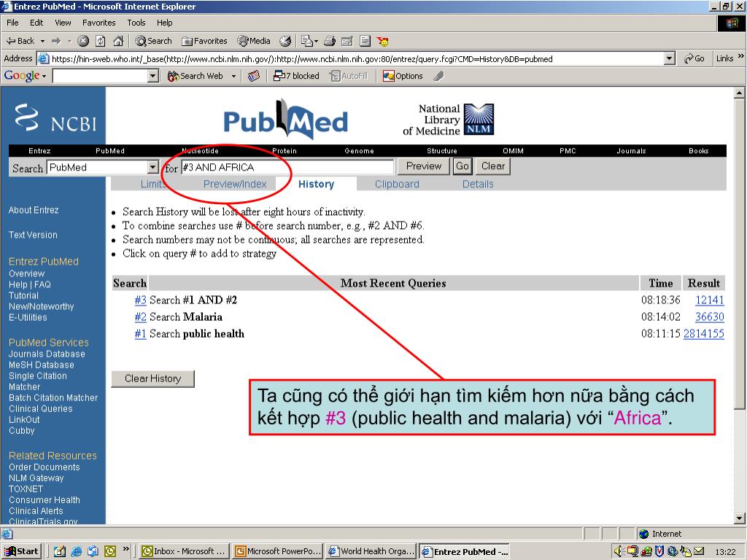Click the OMIM link in black navigation bar
Viewport: 747px width, 560px height.
click(x=513, y=151)
